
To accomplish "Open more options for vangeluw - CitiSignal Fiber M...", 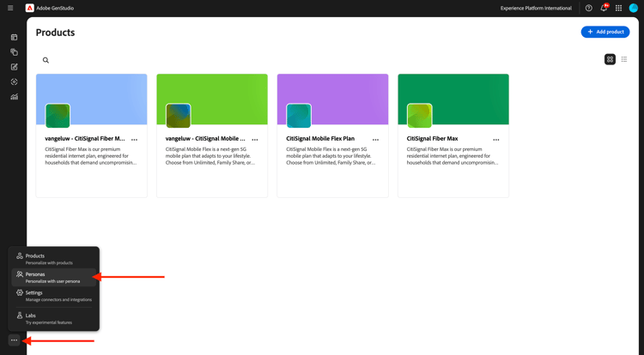I will point(134,140).
